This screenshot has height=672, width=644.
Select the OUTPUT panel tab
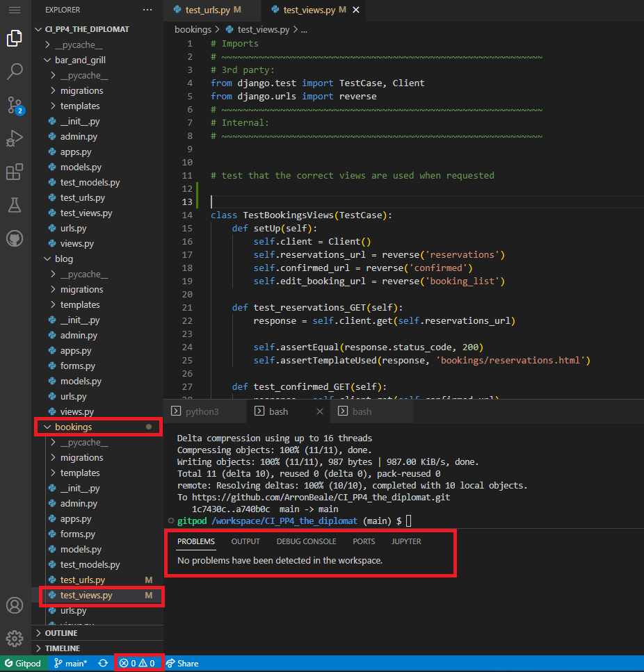click(245, 541)
